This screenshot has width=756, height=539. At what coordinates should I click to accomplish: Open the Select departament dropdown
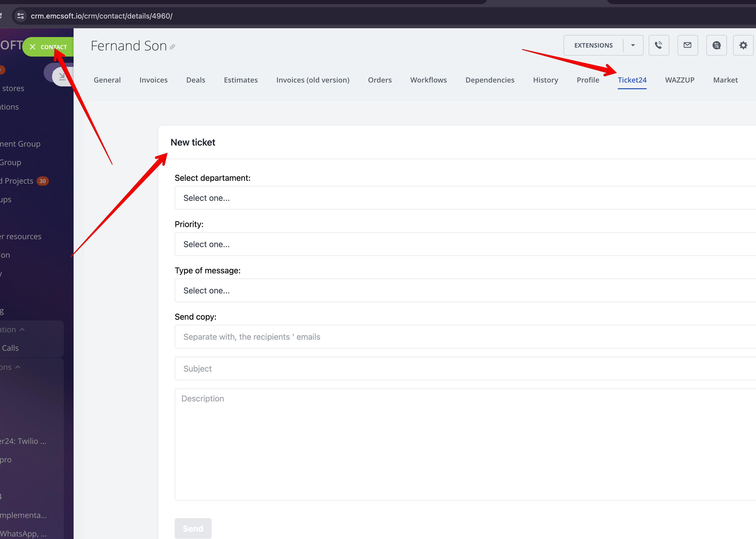coord(465,198)
